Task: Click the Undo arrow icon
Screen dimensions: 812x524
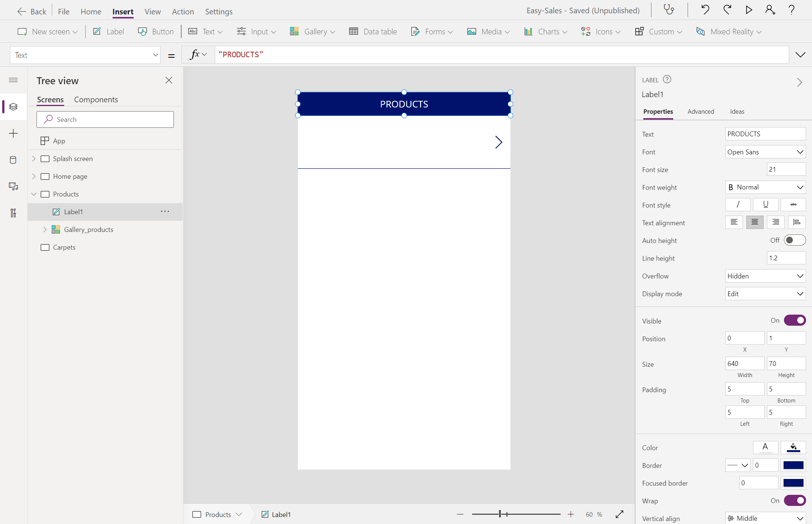Action: 705,10
